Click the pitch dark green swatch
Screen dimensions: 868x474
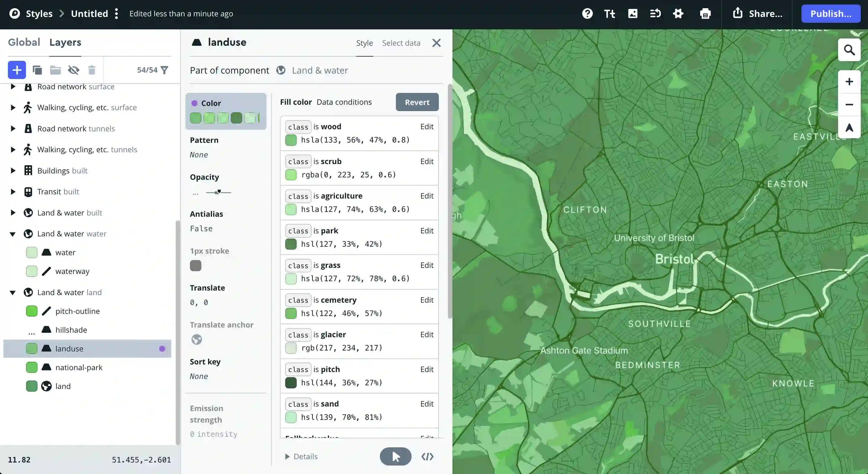291,383
